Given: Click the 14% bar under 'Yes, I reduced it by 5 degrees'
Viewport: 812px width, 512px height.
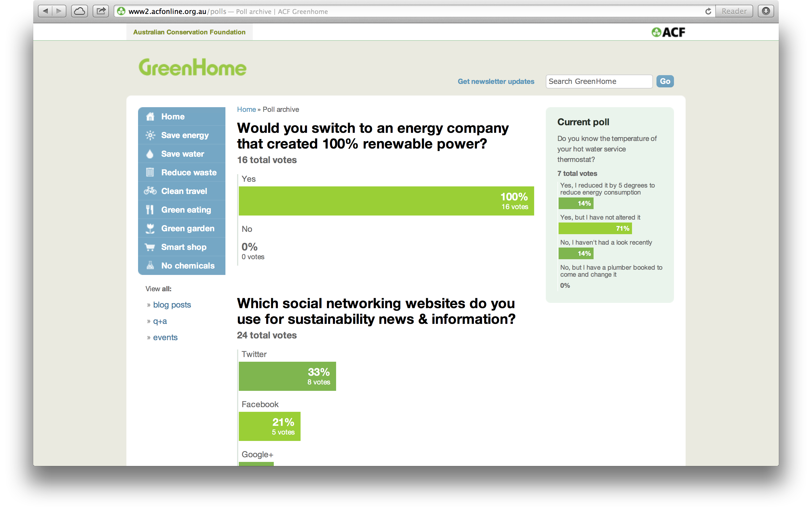Looking at the screenshot, I should click(x=576, y=203).
